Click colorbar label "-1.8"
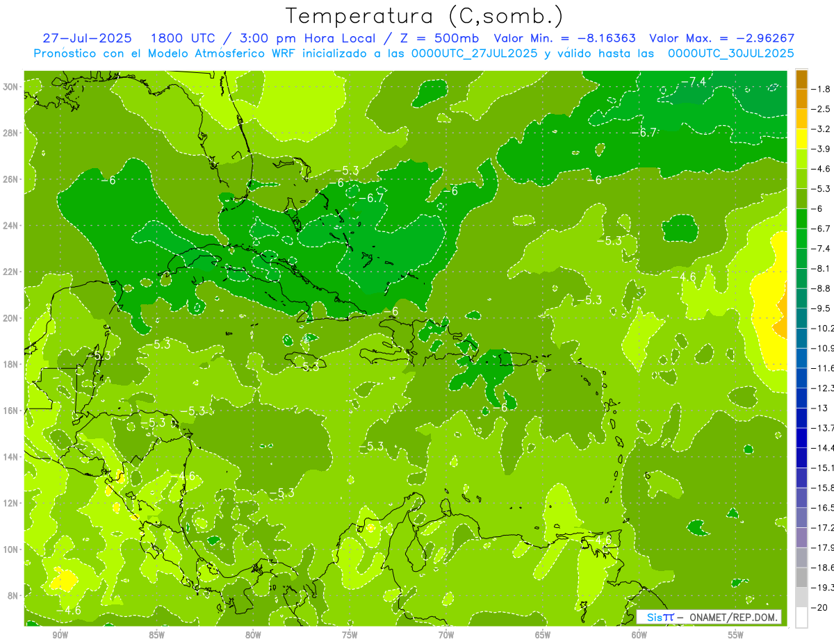Screen dimensions: 834x644 tap(822, 89)
